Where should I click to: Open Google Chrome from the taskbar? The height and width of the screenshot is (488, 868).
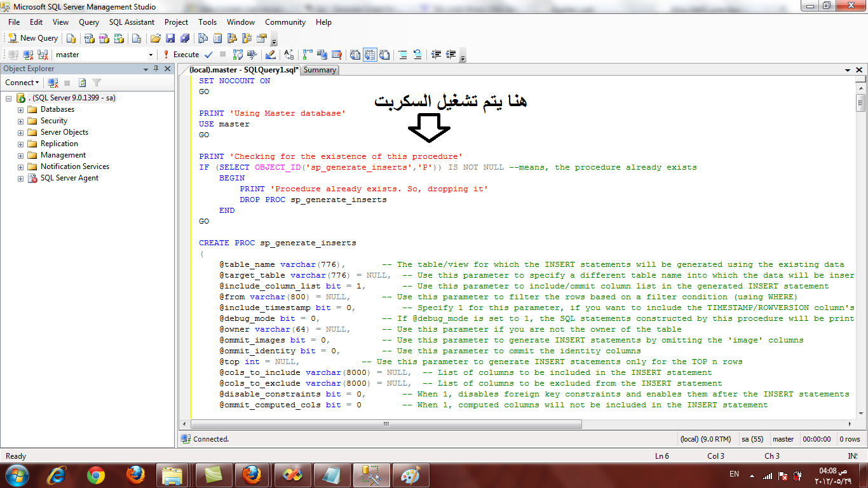point(96,475)
